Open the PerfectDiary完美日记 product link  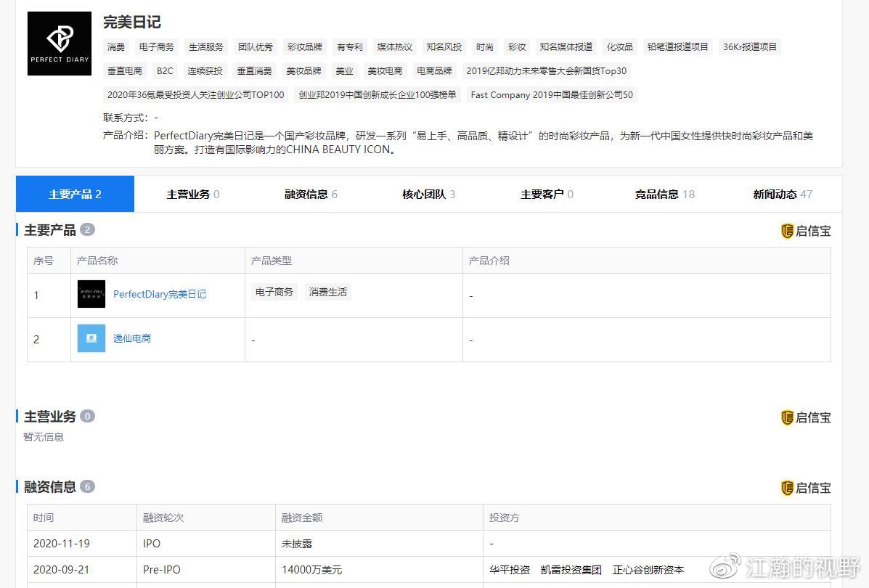pos(160,294)
